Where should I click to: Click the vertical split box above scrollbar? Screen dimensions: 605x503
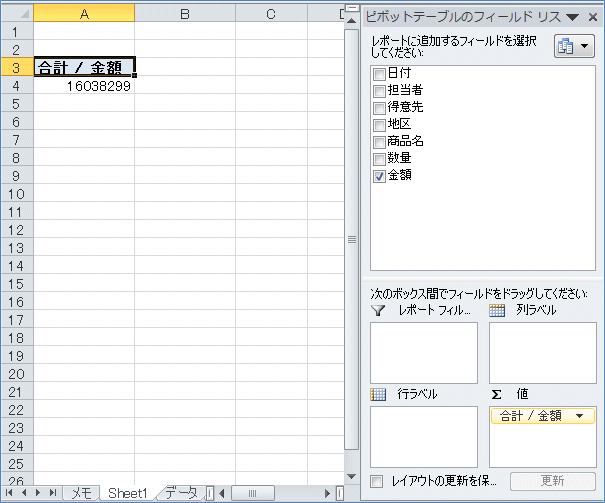coord(352,8)
